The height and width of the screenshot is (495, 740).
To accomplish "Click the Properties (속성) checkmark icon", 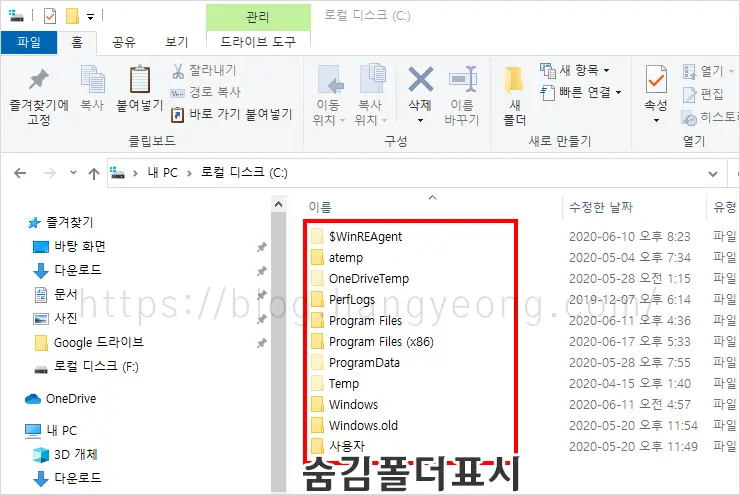I will 656,79.
